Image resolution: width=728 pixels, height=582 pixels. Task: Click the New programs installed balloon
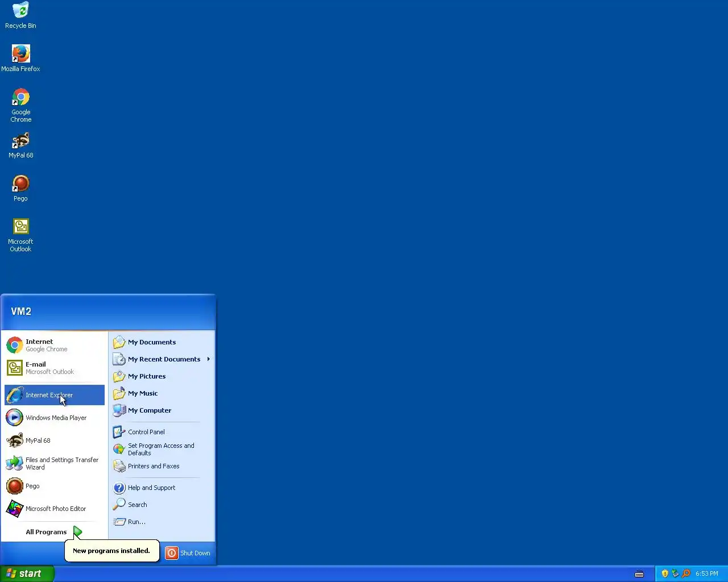point(111,551)
